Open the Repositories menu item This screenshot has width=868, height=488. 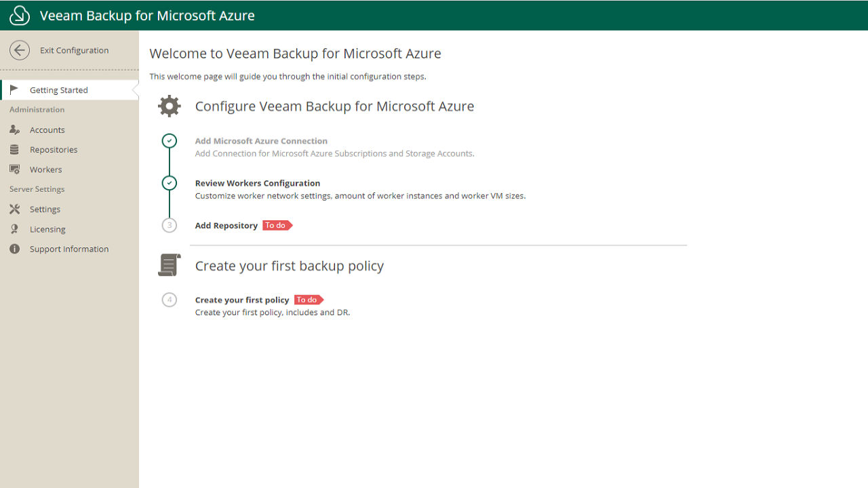coord(54,150)
